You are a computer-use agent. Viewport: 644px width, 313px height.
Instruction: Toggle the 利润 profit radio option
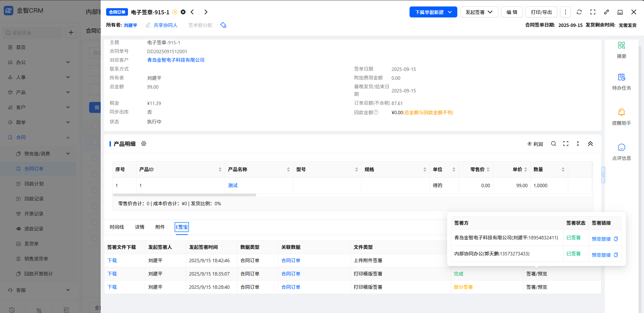click(535, 144)
